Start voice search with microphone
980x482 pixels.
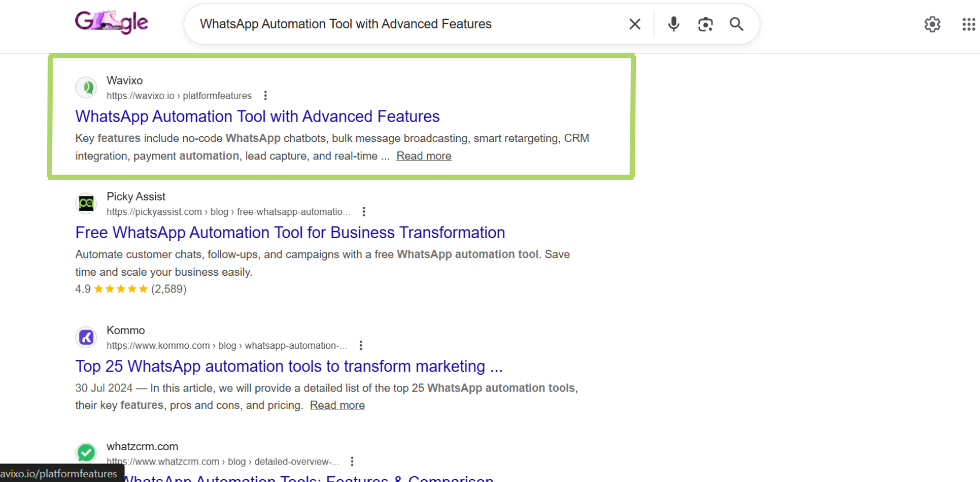pos(673,24)
